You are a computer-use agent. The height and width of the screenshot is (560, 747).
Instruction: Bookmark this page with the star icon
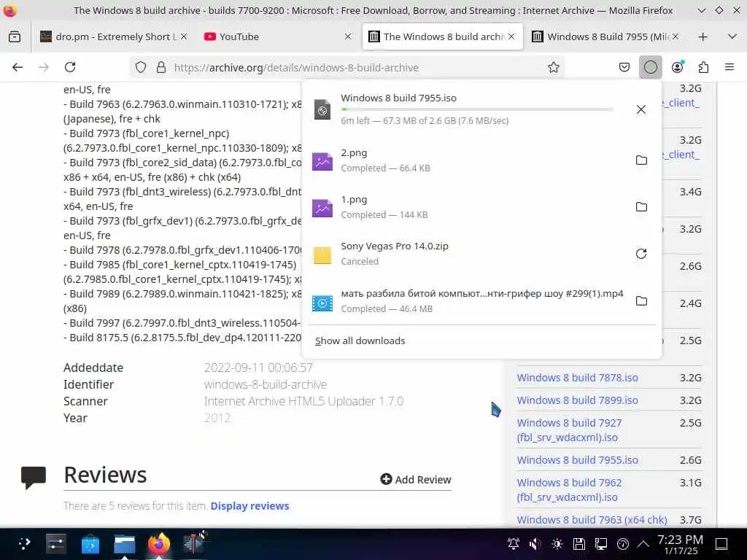(553, 67)
